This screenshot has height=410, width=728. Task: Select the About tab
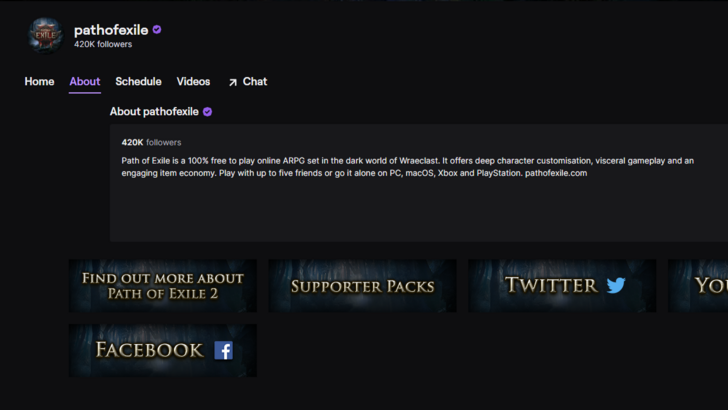tap(85, 82)
